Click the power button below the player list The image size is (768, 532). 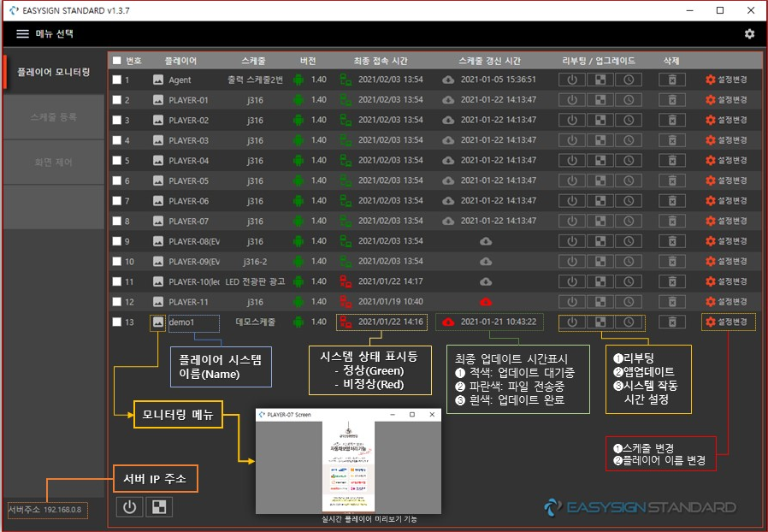click(x=129, y=507)
